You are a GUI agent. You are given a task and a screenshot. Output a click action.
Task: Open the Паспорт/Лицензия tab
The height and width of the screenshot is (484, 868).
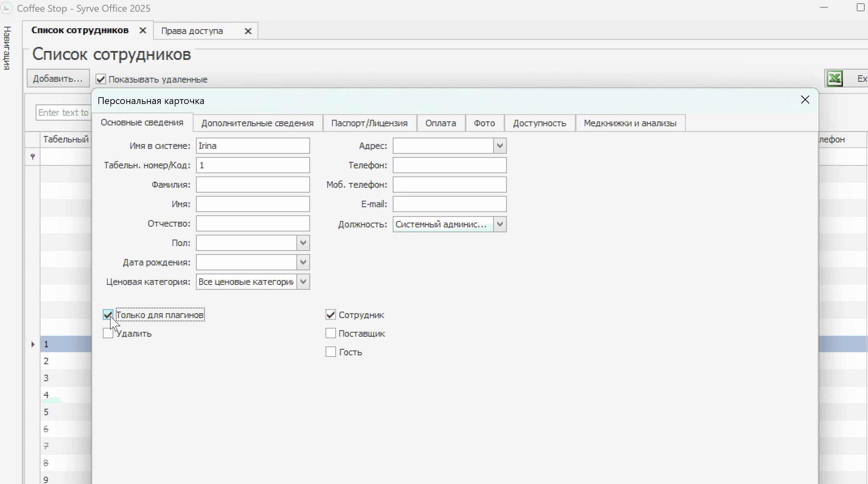point(369,123)
